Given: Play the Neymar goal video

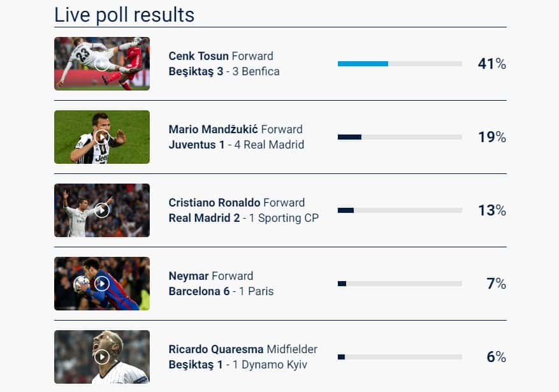Looking at the screenshot, I should tap(102, 284).
